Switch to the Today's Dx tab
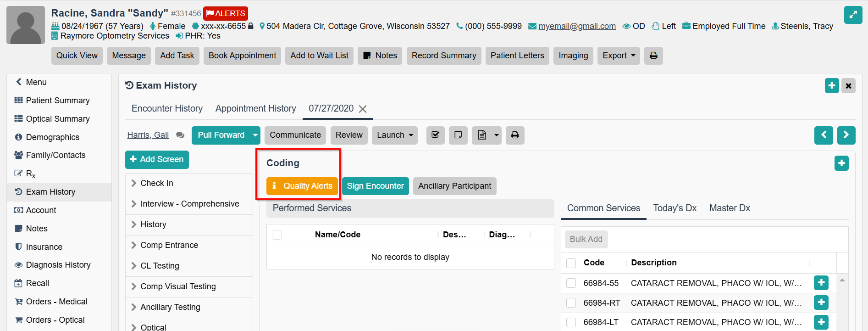This screenshot has height=331, width=868. pyautogui.click(x=674, y=208)
